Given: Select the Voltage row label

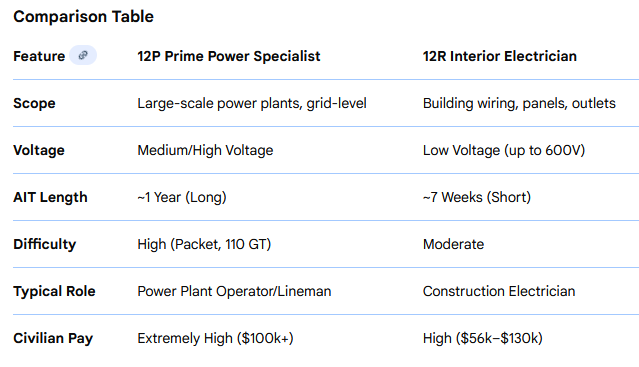Looking at the screenshot, I should (39, 150).
